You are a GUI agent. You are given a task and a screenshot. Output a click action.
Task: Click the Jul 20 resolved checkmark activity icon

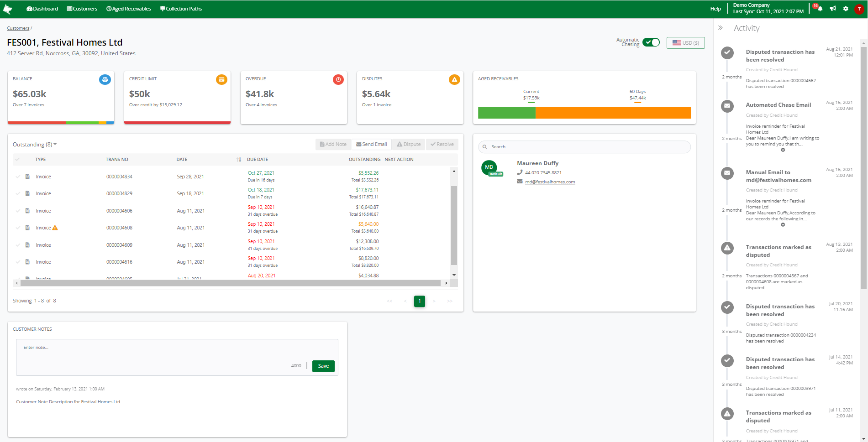point(727,307)
